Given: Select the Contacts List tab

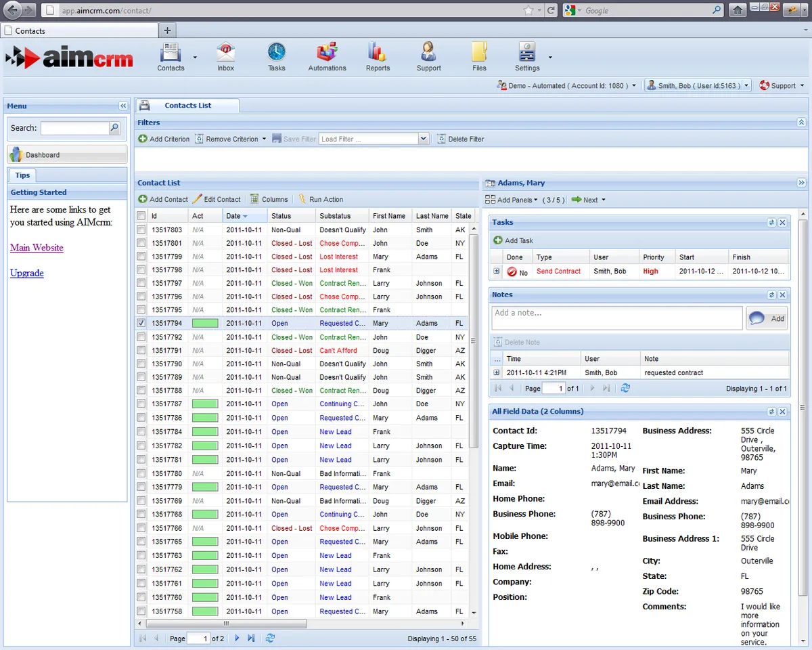Looking at the screenshot, I should pyautogui.click(x=187, y=105).
